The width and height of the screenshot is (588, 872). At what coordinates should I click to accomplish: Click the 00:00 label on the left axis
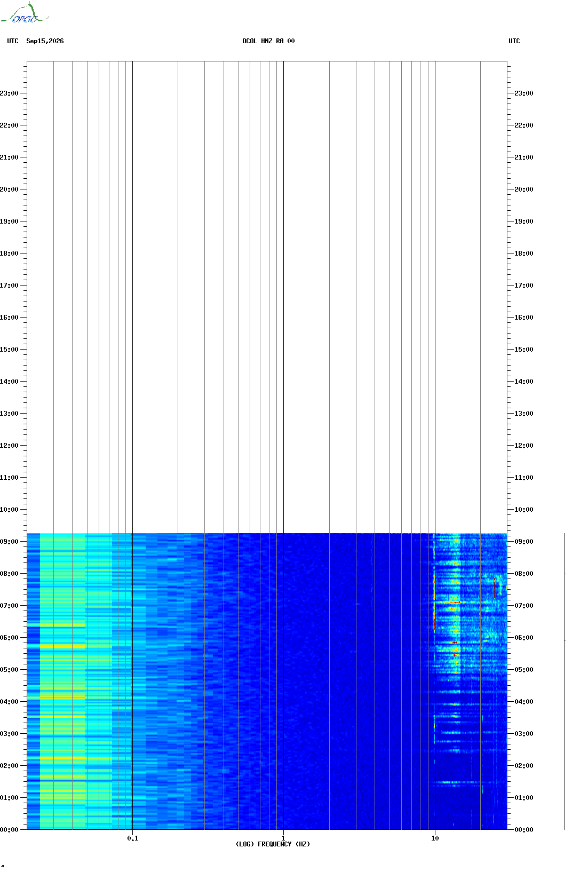coord(9,830)
